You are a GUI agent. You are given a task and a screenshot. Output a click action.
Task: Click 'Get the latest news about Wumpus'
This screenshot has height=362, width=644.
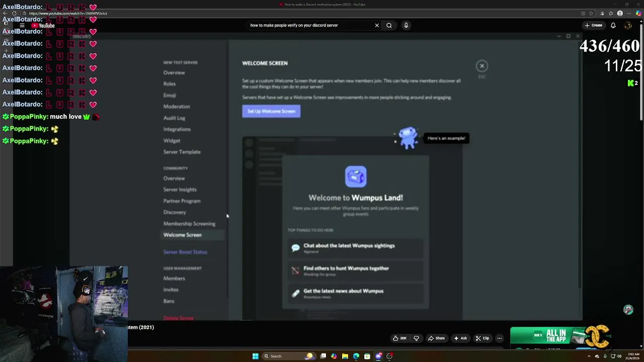pos(356,293)
